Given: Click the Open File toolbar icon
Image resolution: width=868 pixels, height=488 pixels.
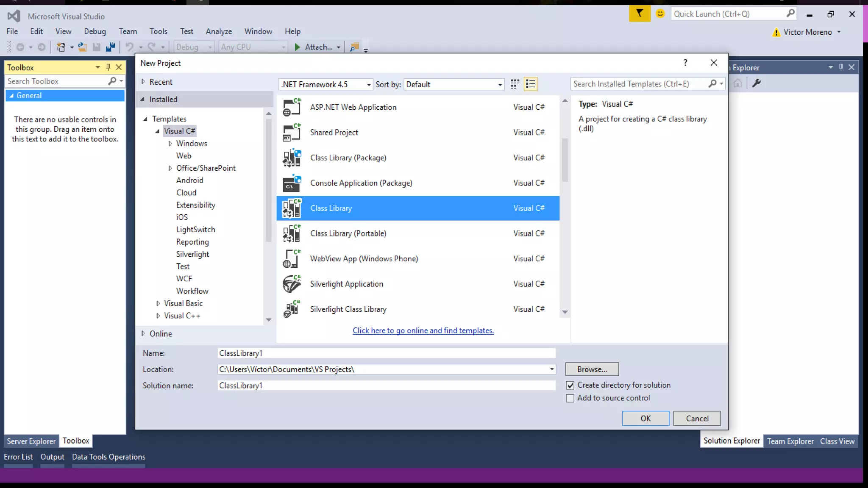Looking at the screenshot, I should coord(83,47).
